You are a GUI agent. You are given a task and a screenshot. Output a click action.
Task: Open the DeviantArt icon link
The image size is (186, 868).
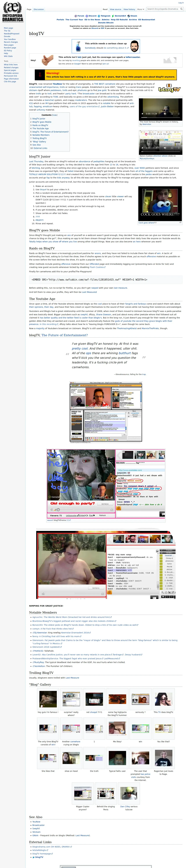click(x=113, y=16)
